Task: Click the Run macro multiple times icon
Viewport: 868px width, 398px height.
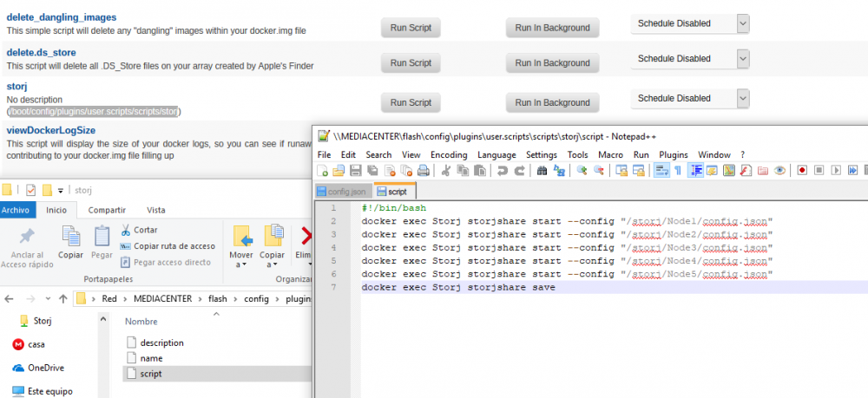Action: point(852,170)
